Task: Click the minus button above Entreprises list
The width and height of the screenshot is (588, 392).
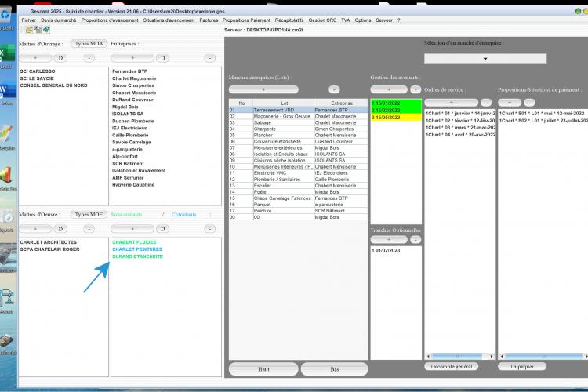Action: [209, 58]
